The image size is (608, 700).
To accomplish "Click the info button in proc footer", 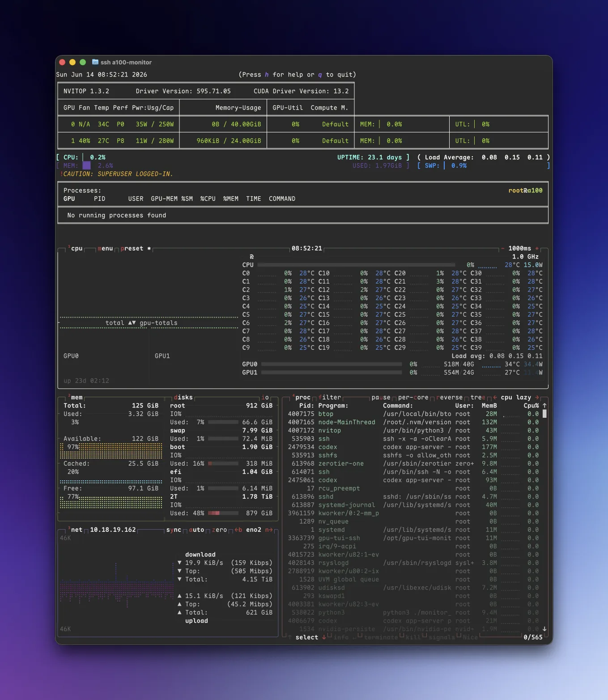I will 341,637.
